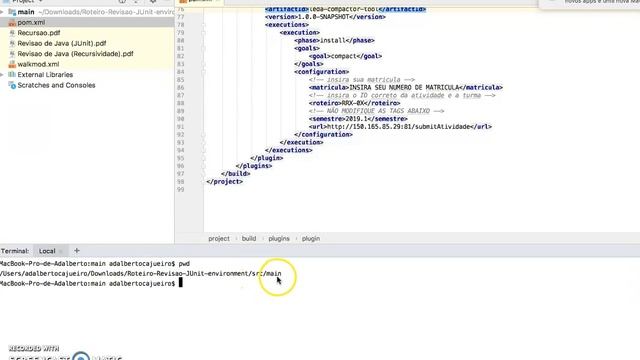Viewport: 640px width, 360px height.
Task: Switch to the Local terminal tab
Action: (x=47, y=251)
